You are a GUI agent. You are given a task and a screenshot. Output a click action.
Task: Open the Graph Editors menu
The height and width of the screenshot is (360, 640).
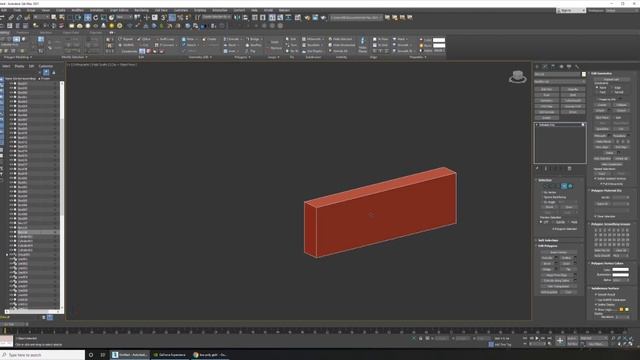tap(119, 10)
